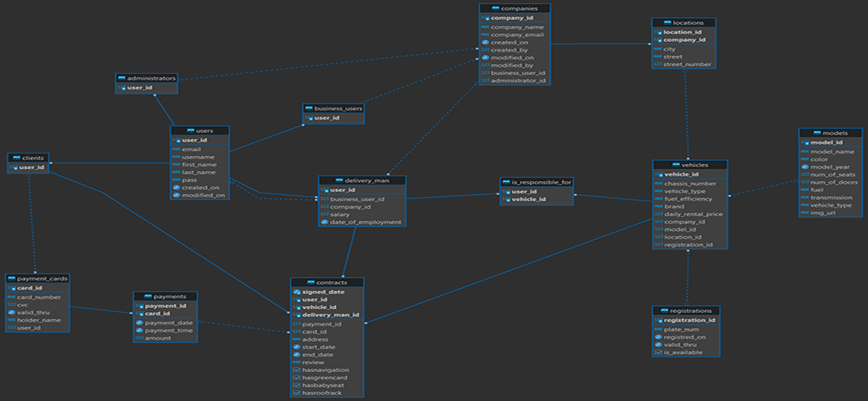Click the is_available checkbox icon in registrations
Image resolution: width=868 pixels, height=401 pixels.
tap(658, 352)
